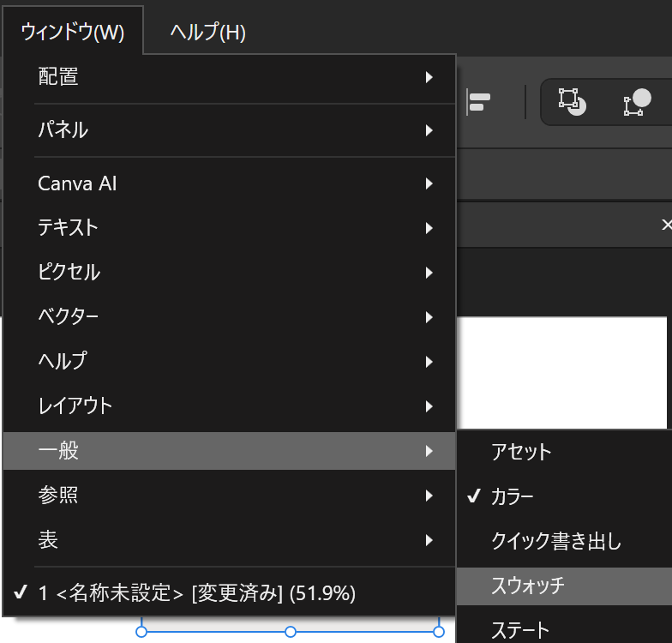This screenshot has width=672, height=643.
Task: Click the arrow next to 参照
Action: tap(429, 496)
